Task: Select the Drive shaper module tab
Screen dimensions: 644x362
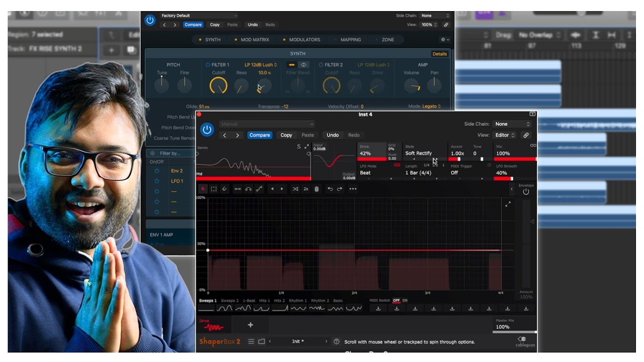Action: pyautogui.click(x=214, y=325)
